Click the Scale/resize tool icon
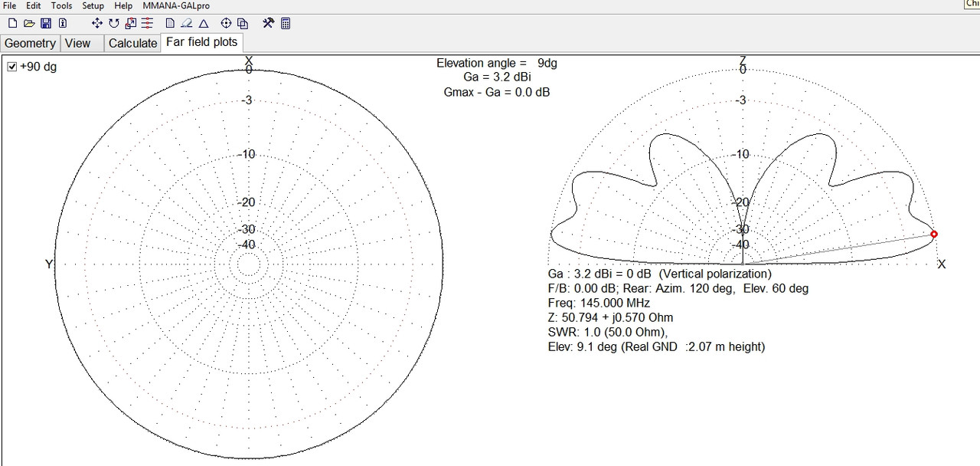The width and height of the screenshot is (980, 466). (x=130, y=24)
